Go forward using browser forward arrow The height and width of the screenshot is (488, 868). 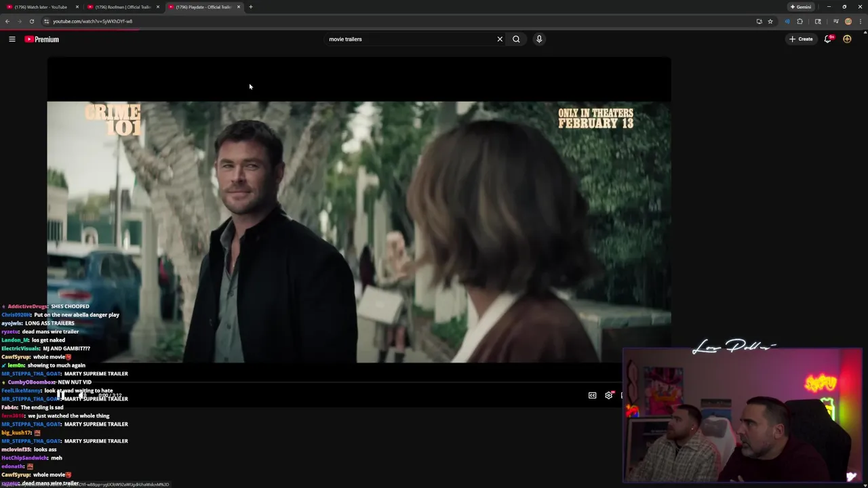pyautogui.click(x=19, y=21)
